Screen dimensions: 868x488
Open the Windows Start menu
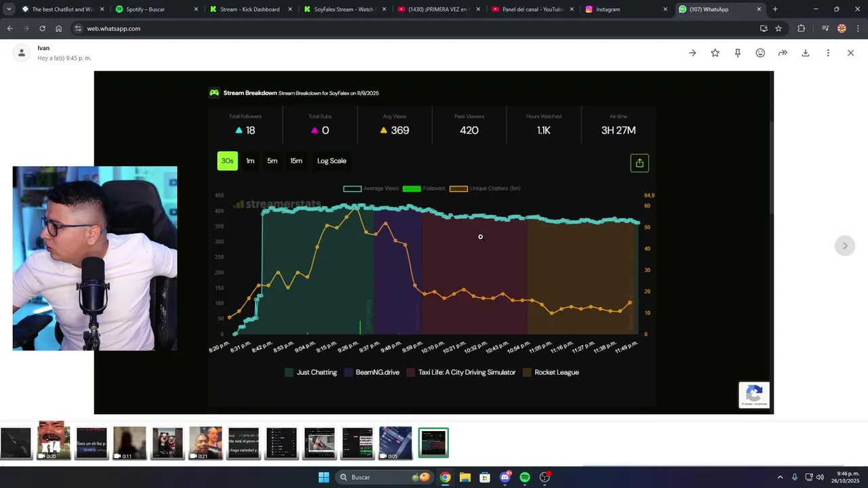click(x=323, y=477)
